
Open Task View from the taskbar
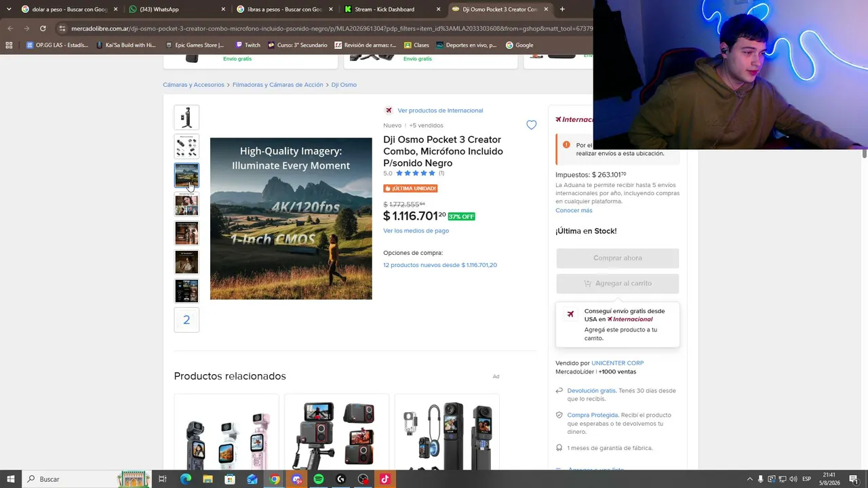pyautogui.click(x=163, y=479)
